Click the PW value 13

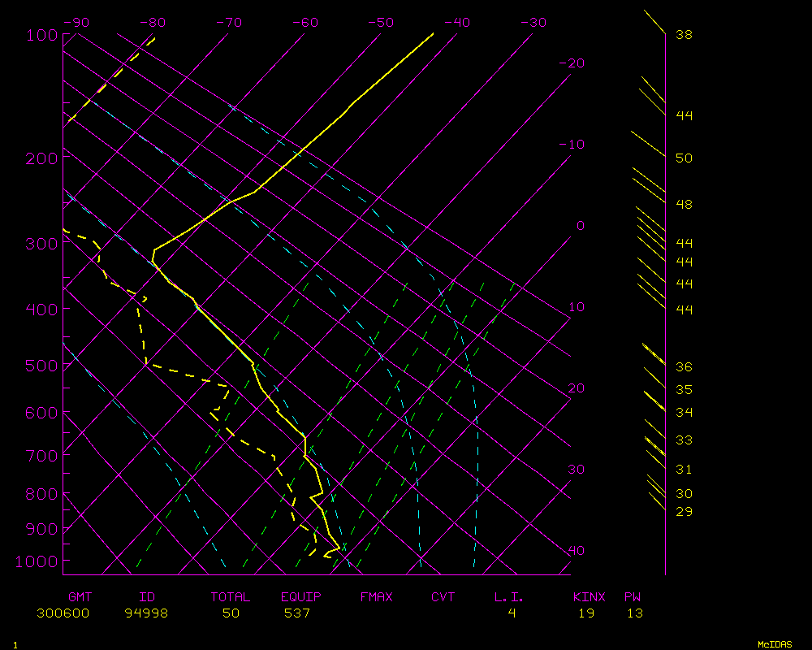[x=634, y=613]
